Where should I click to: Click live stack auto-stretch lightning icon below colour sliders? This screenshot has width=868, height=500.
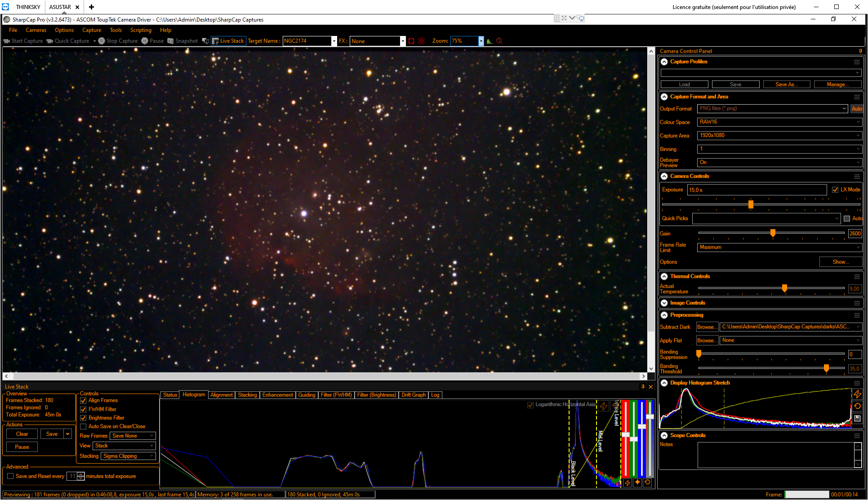coord(628,482)
